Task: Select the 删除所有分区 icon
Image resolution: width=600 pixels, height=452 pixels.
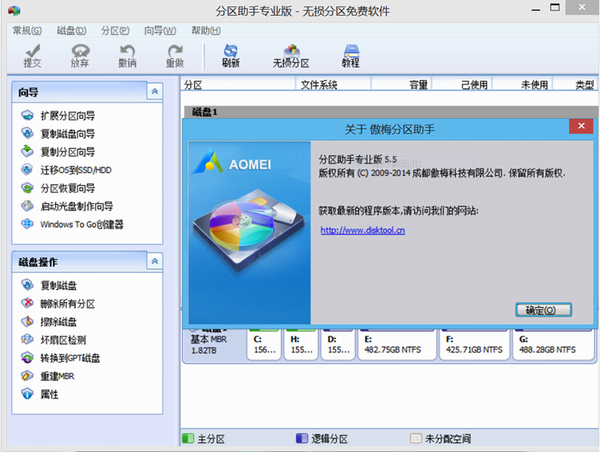Action: pyautogui.click(x=27, y=303)
